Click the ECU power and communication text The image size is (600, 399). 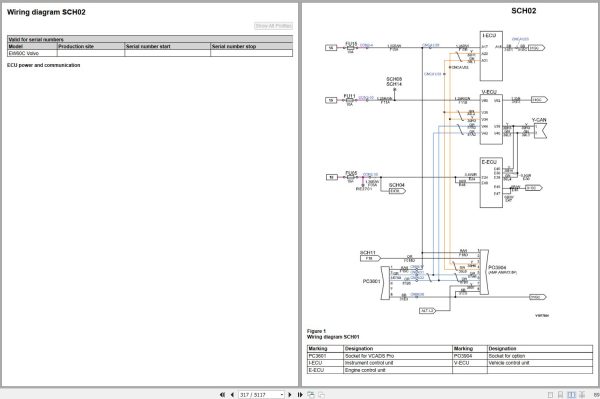[x=44, y=65]
